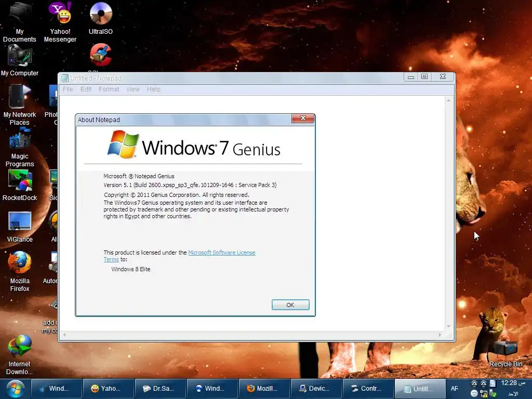
Task: Open the Recycle Bin on the desktop
Action: tap(506, 354)
